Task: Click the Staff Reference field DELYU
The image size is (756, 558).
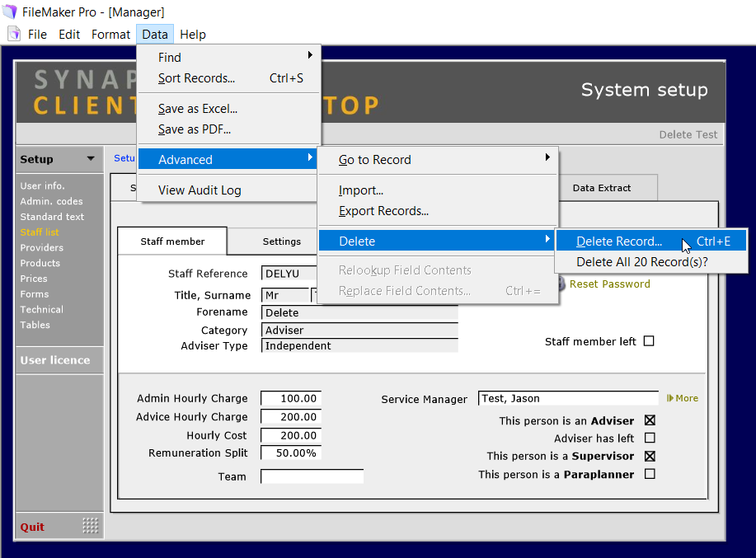Action: 289,273
